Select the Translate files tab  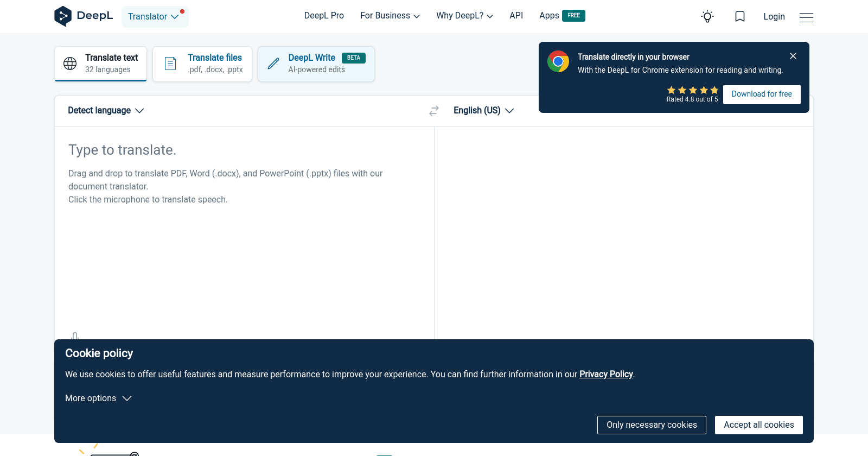202,64
